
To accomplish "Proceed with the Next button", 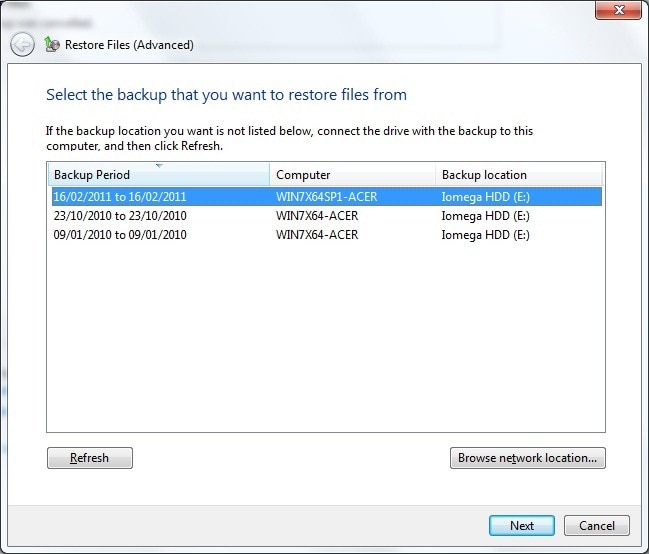I will coord(522,525).
